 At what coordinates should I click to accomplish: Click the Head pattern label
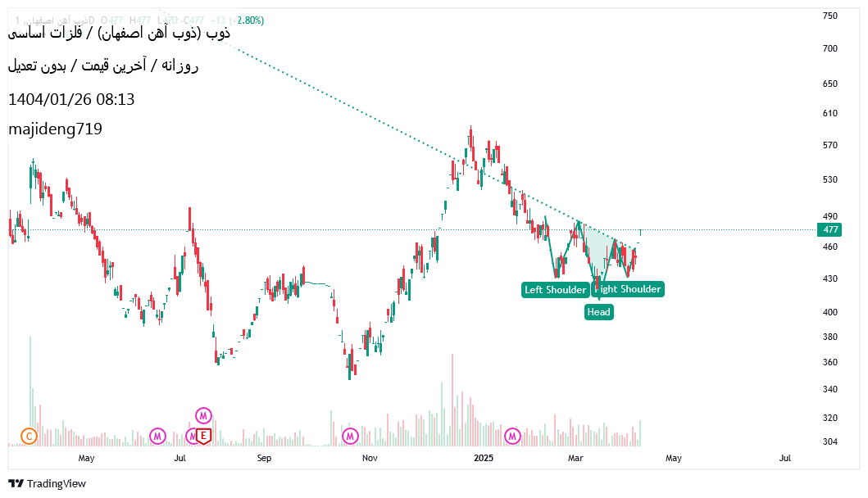[x=598, y=311]
